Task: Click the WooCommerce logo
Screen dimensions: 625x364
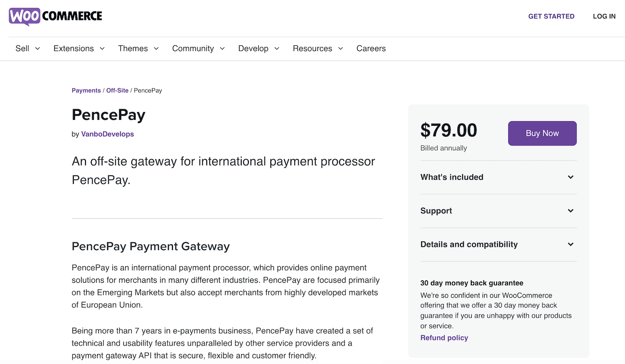Action: point(55,17)
